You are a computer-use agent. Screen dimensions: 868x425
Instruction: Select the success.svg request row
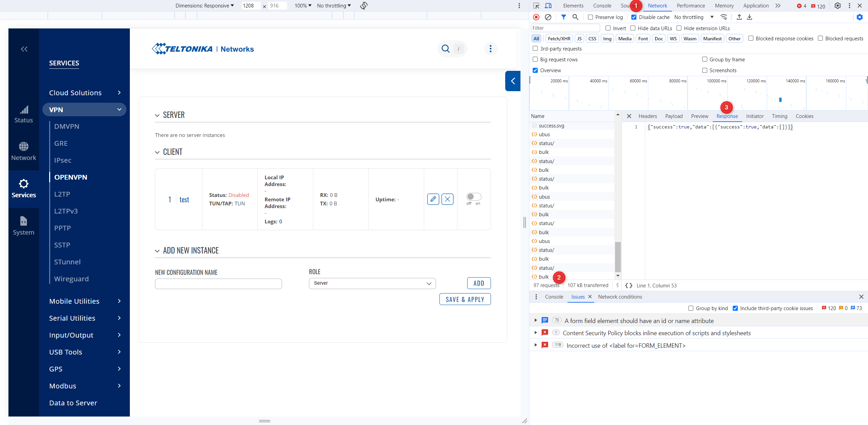point(572,126)
